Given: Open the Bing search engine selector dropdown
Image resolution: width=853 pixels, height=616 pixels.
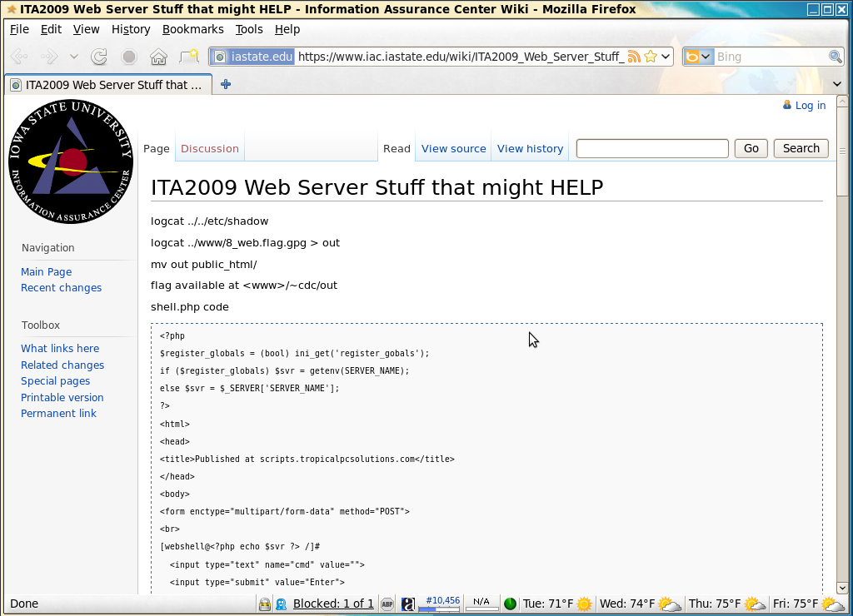Looking at the screenshot, I should [x=699, y=57].
